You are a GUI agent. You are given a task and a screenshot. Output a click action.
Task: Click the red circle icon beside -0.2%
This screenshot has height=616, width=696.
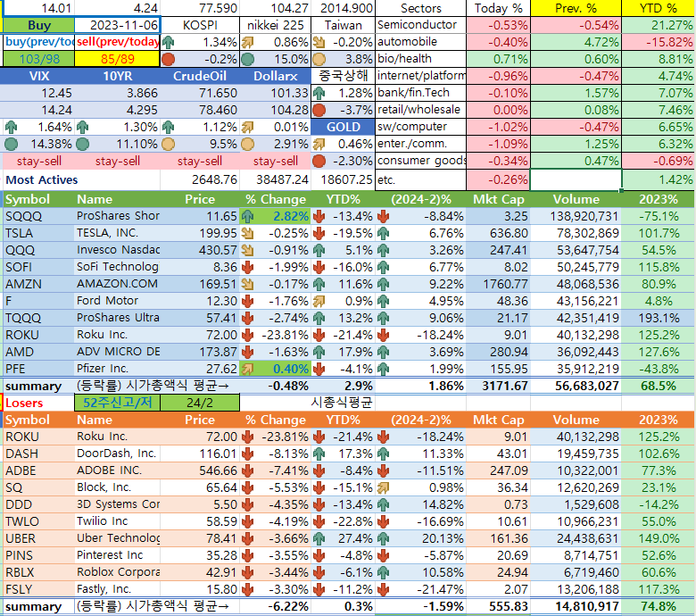tap(169, 60)
